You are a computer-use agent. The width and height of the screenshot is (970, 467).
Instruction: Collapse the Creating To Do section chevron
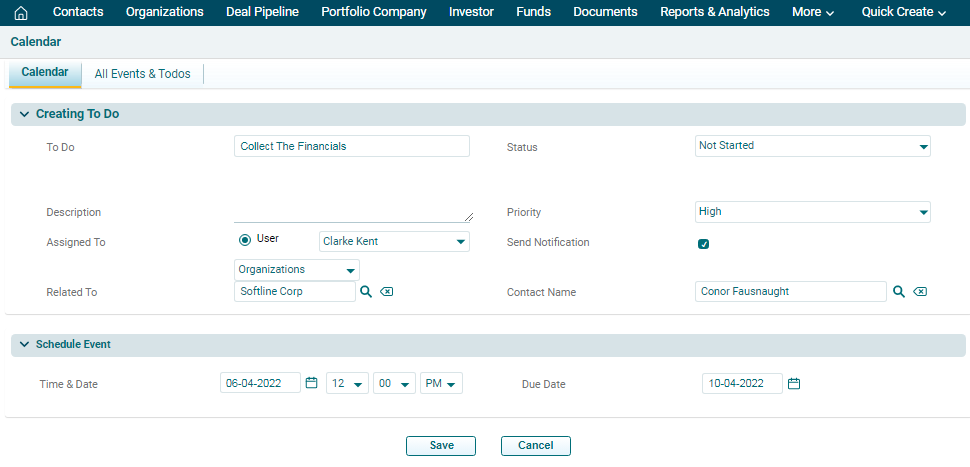point(23,114)
